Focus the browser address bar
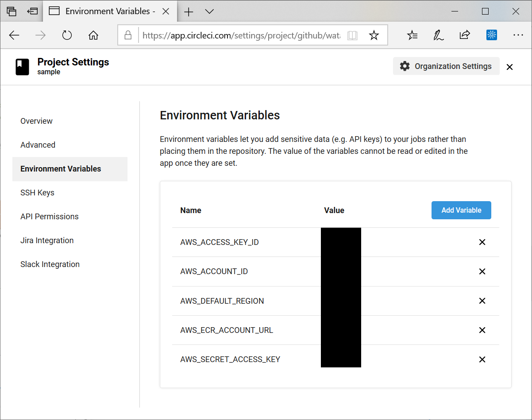Viewport: 532px width, 420px height. (x=241, y=35)
